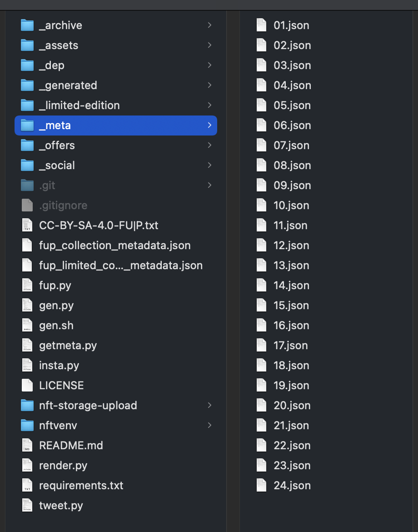Expand the _assets folder chevron
418x532 pixels.
tap(209, 45)
